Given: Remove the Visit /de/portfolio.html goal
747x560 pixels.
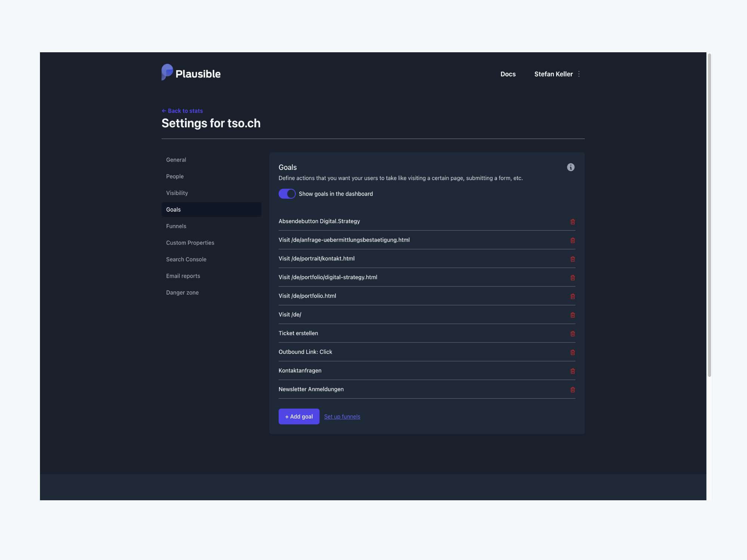Looking at the screenshot, I should [573, 296].
